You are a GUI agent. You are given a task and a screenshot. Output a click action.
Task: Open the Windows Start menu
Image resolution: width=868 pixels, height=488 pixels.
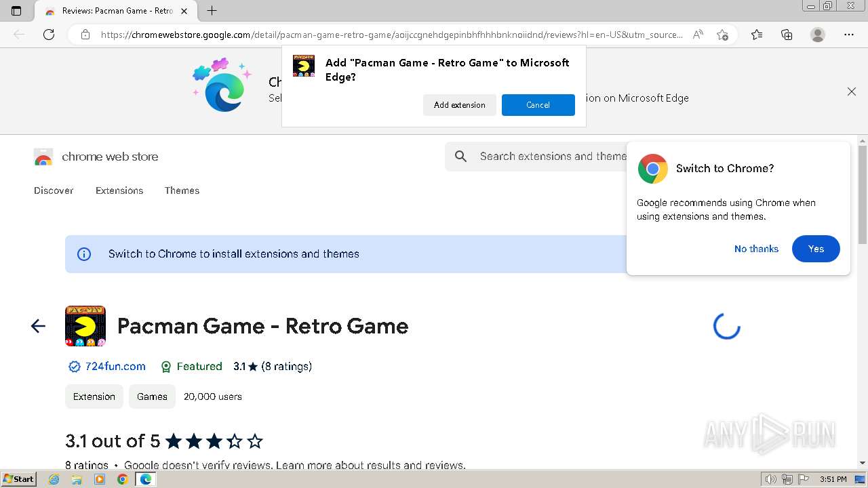19,479
